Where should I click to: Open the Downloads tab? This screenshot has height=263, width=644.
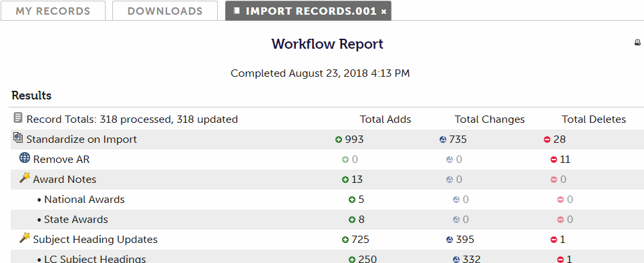(x=165, y=11)
